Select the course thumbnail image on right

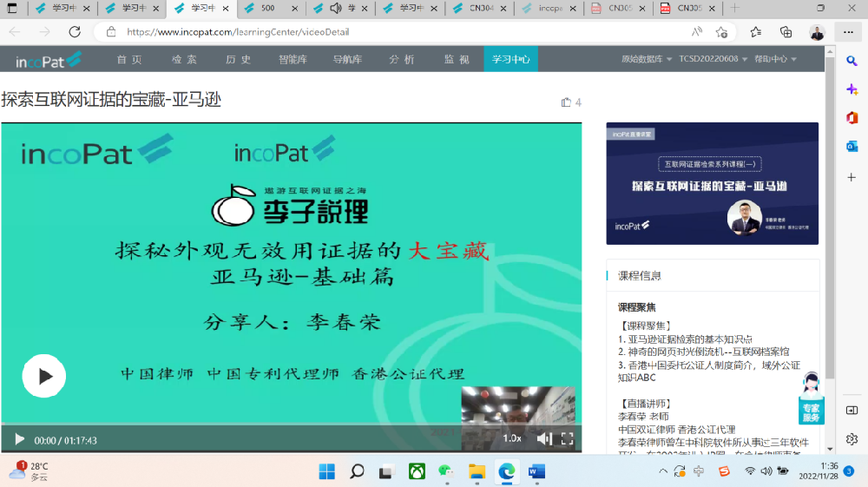click(712, 183)
